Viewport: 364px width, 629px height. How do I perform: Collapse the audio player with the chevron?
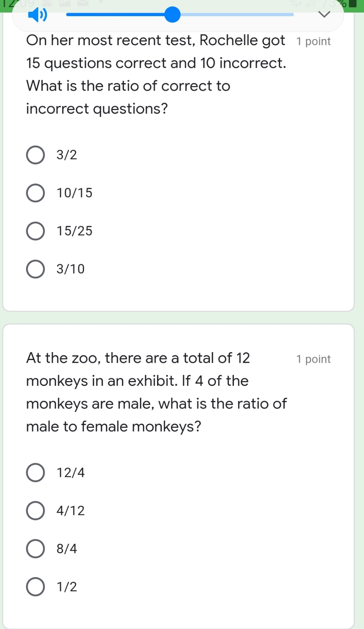[324, 15]
